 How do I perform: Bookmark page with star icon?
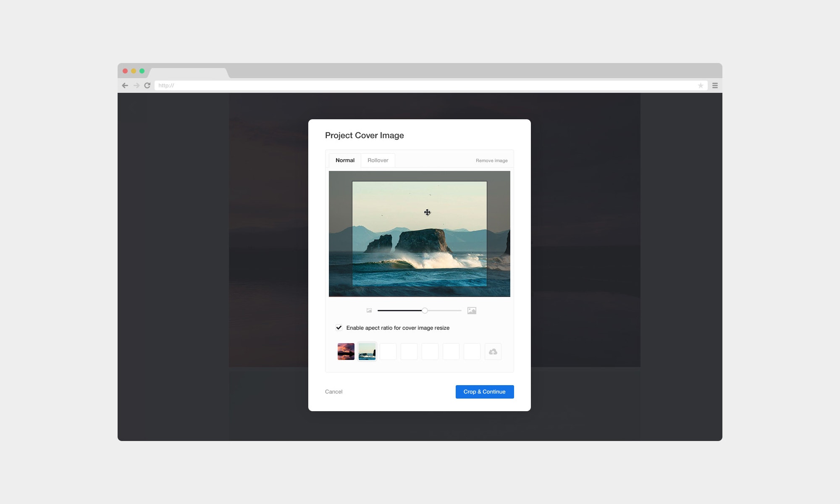[x=701, y=86]
